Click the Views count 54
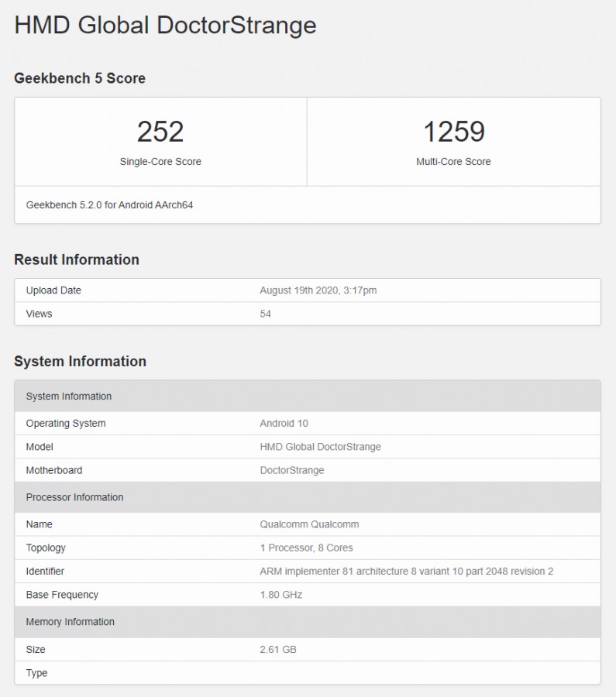 click(266, 314)
